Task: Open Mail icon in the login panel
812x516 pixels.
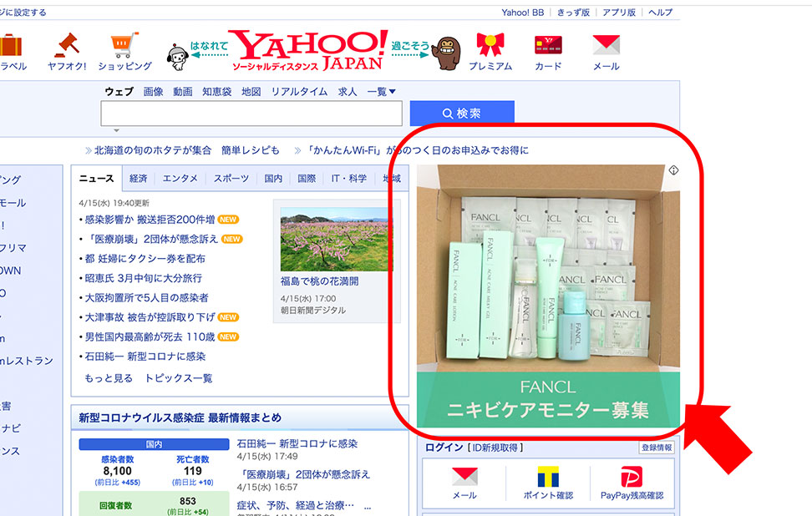Action: [x=464, y=476]
